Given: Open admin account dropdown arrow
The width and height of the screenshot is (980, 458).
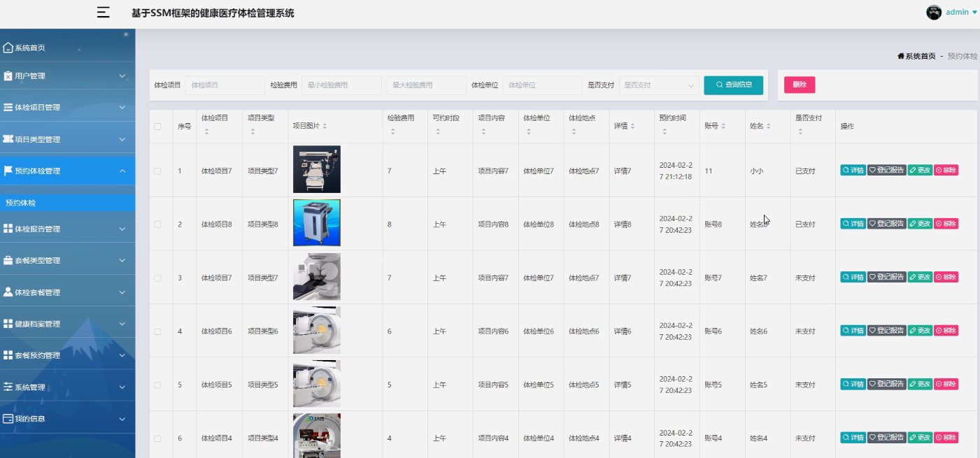Looking at the screenshot, I should (x=974, y=13).
